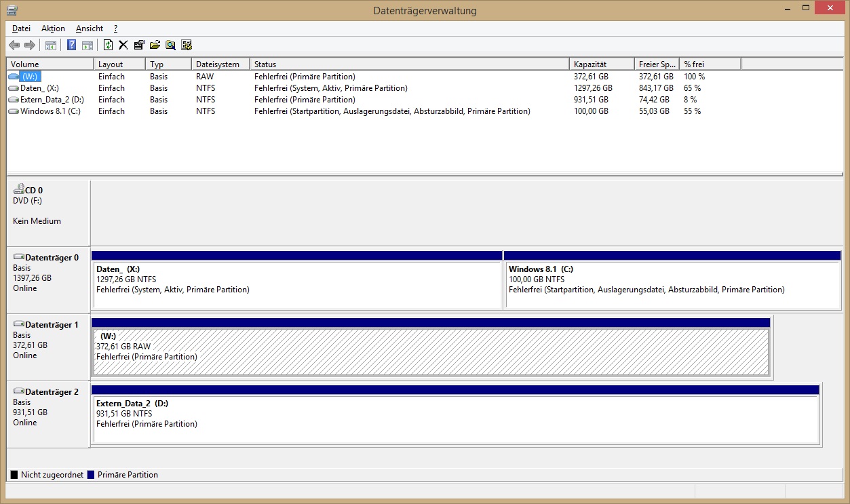Open the Datei menu
The height and width of the screenshot is (504, 850).
(21, 28)
